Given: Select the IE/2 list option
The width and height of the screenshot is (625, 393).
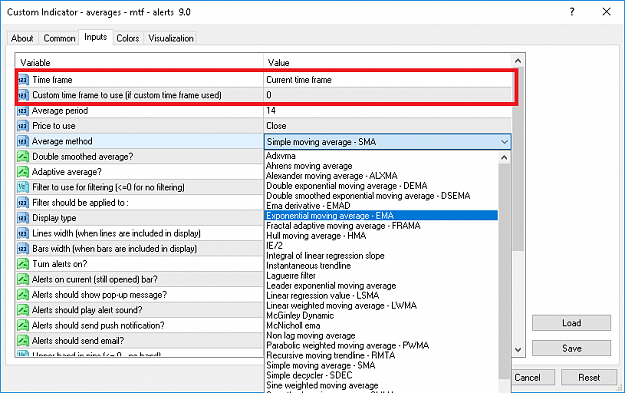Looking at the screenshot, I should [x=274, y=246].
